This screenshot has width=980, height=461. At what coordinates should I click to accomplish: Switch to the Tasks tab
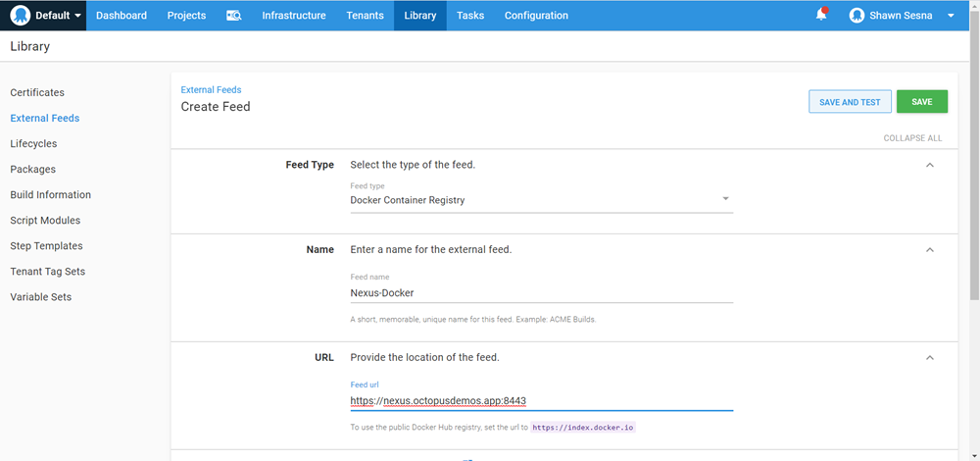pos(470,16)
